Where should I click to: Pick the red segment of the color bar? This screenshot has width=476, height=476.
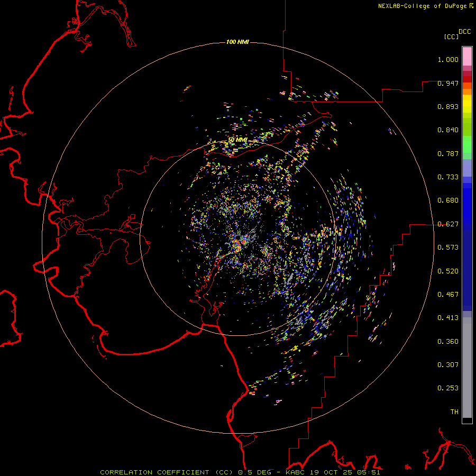point(467,79)
